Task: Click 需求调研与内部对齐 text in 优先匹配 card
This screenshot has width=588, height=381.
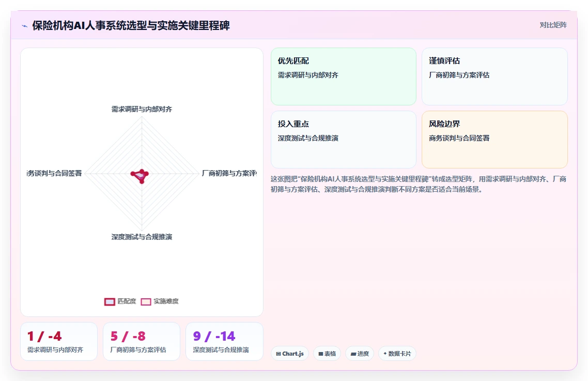Action: click(x=308, y=75)
